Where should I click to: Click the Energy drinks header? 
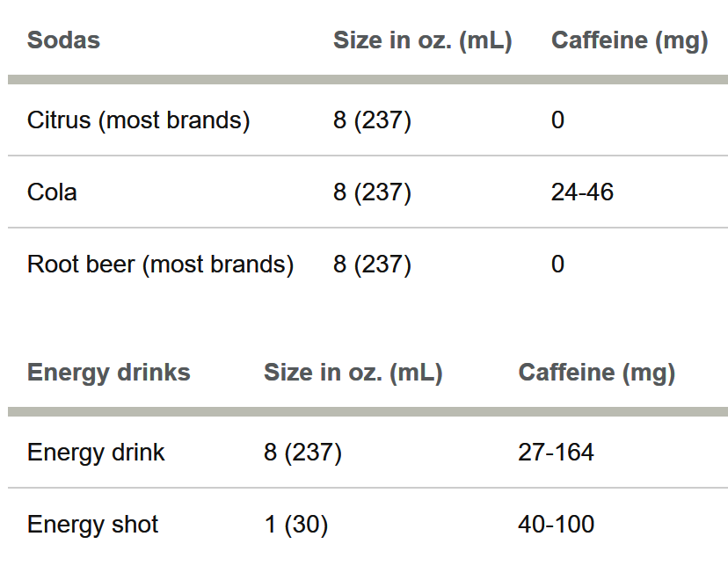pyautogui.click(x=109, y=373)
